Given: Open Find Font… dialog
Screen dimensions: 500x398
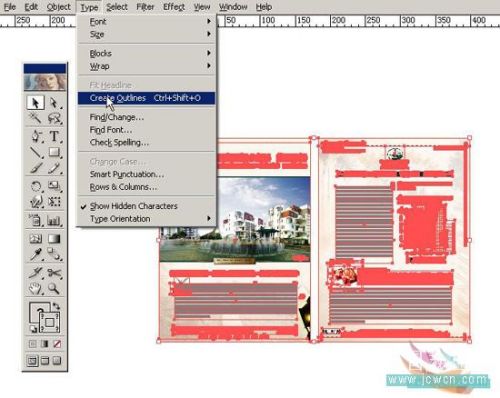Looking at the screenshot, I should (x=147, y=130).
